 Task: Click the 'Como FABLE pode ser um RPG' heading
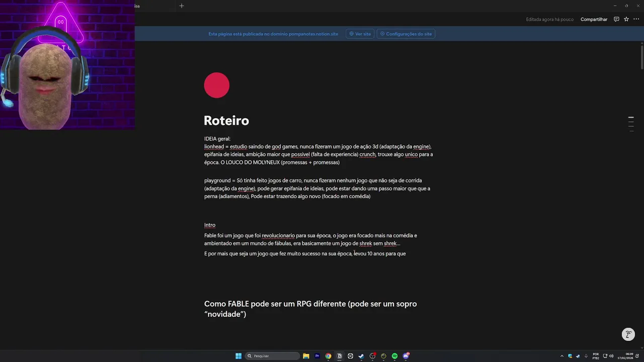(x=310, y=309)
